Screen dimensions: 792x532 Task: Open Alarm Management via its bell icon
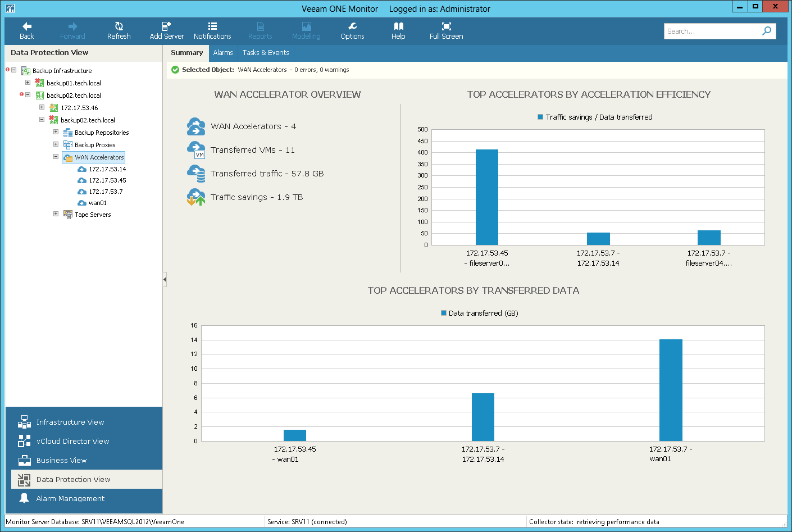(24, 498)
